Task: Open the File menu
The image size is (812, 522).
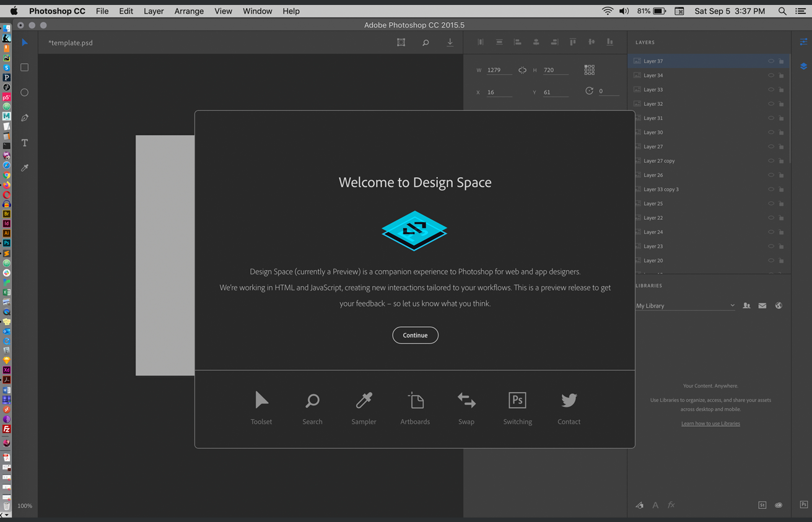Action: pyautogui.click(x=102, y=11)
